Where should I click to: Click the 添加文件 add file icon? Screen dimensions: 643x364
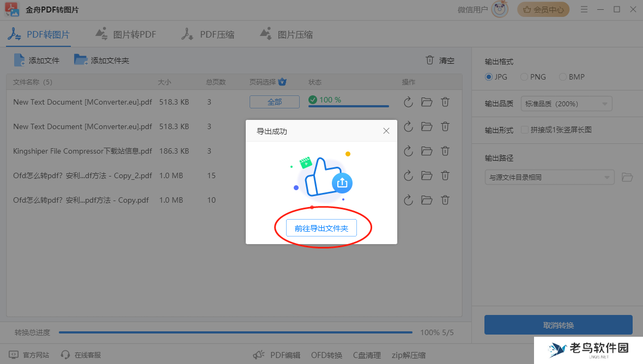20,60
